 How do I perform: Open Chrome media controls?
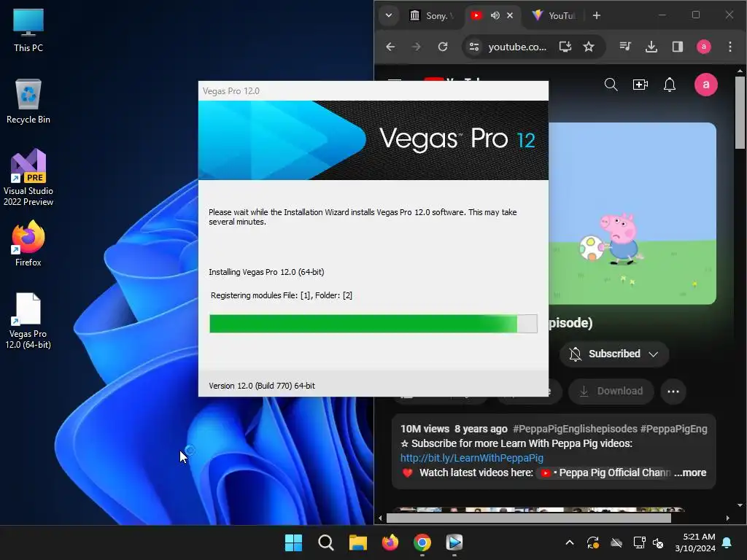pos(625,47)
